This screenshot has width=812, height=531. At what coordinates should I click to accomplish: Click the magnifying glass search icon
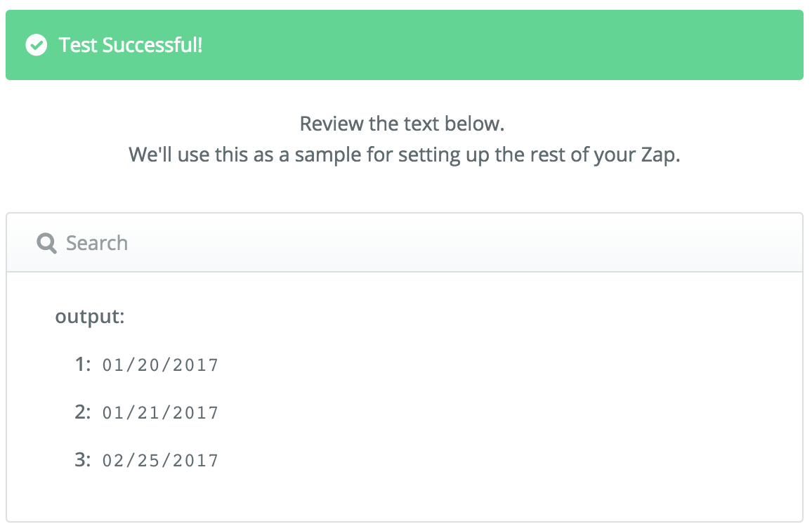(x=46, y=243)
